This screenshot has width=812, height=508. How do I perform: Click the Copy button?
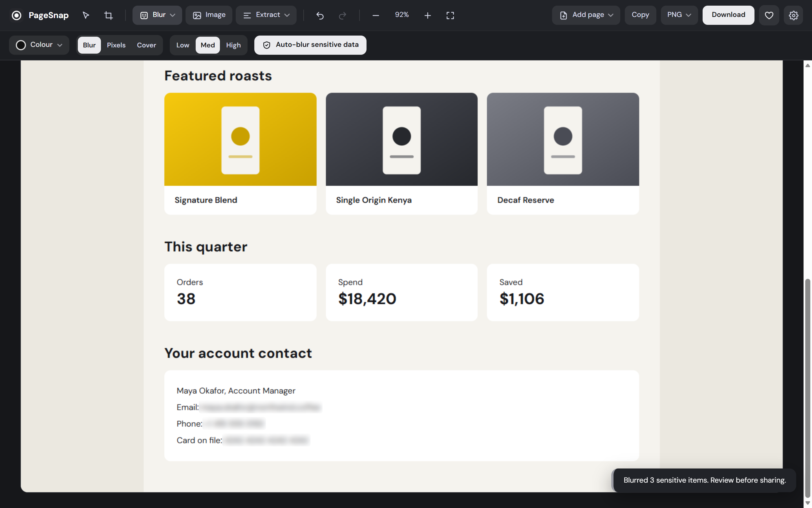640,15
